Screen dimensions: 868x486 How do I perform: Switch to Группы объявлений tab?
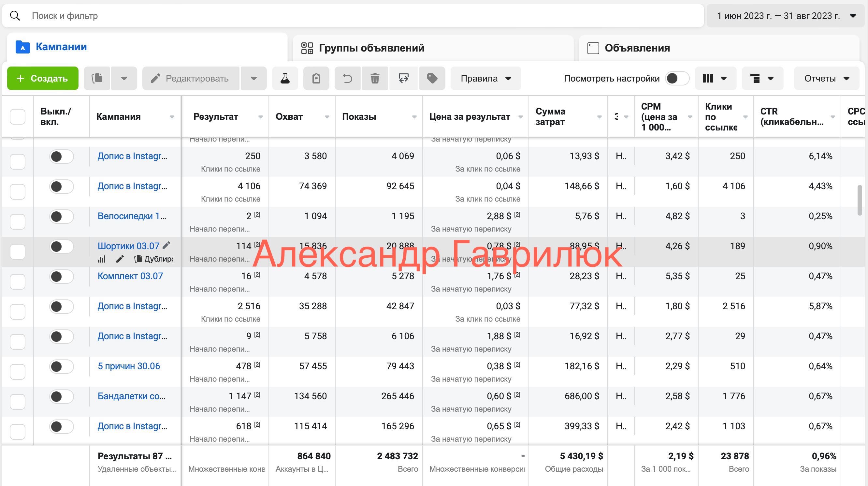(371, 48)
